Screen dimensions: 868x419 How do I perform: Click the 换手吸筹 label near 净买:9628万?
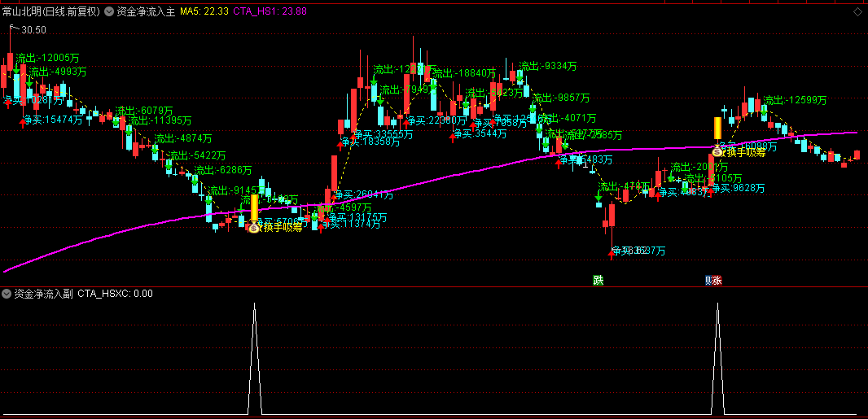(x=746, y=153)
